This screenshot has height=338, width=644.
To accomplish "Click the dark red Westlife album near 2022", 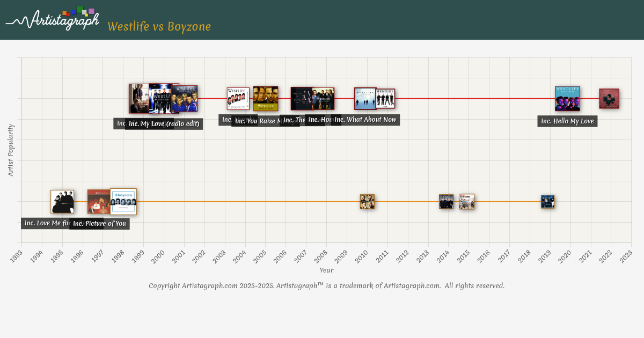I will [609, 99].
